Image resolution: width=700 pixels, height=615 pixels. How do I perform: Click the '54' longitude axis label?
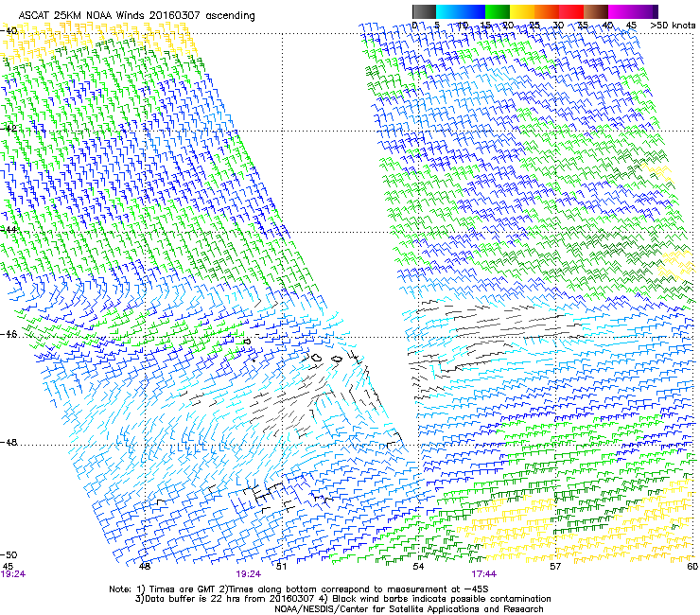418,567
